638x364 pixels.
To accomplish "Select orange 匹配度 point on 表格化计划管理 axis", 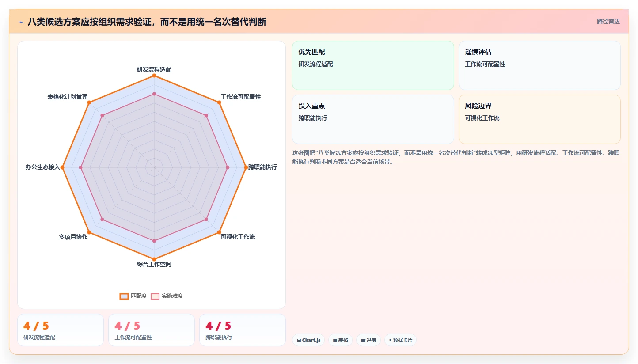I will [89, 102].
